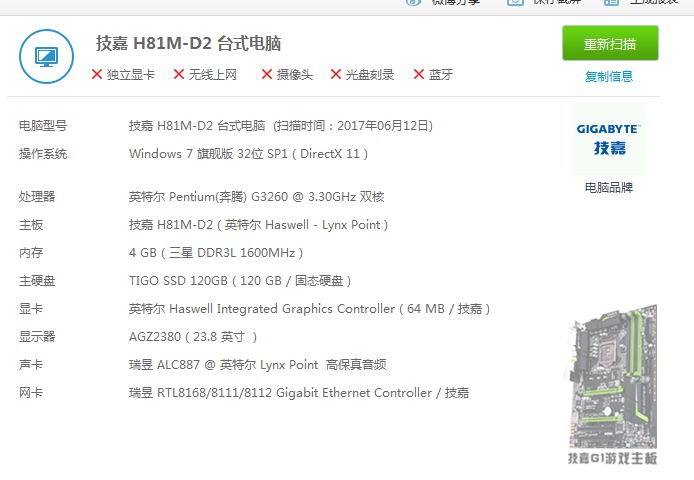Click the 操作系统 row label
Screen dimensions: 694x480
tap(43, 154)
